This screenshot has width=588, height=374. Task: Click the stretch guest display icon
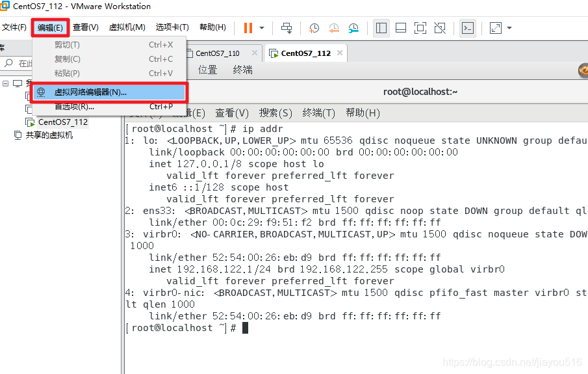[x=496, y=28]
